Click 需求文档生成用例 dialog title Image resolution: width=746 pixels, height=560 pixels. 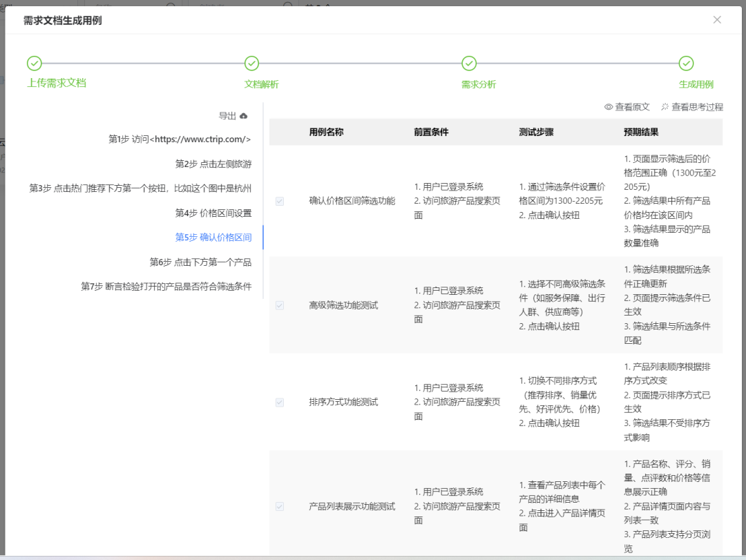pos(62,21)
